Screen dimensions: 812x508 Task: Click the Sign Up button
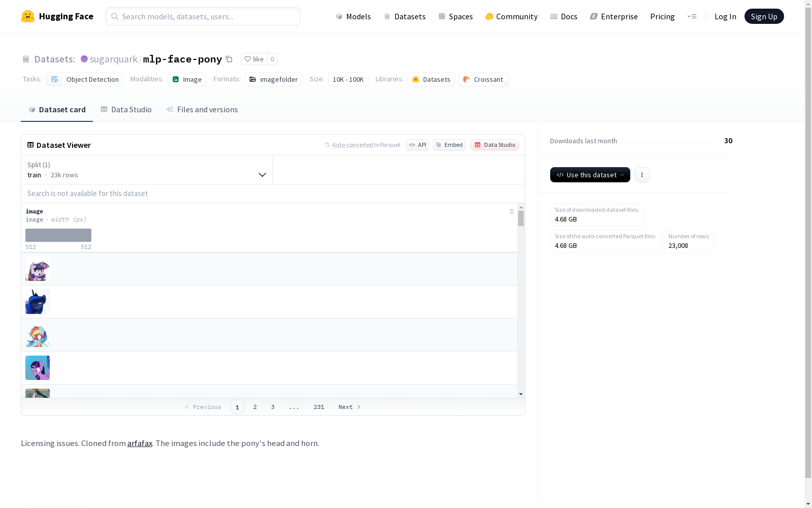(x=764, y=16)
